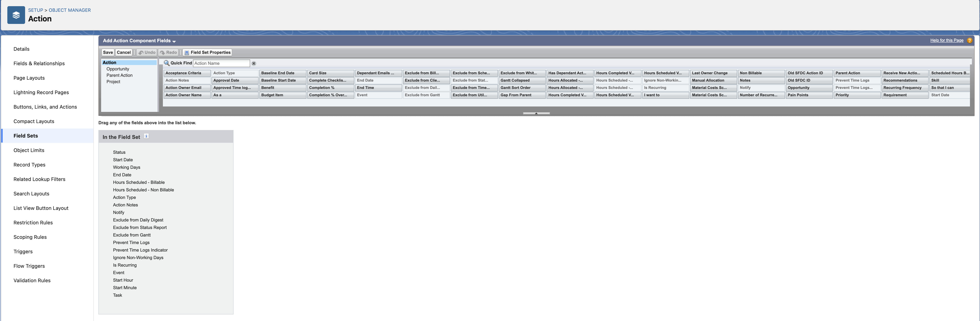980x321 pixels.
Task: Open Compact Layouts in the sidebar
Action: pos(34,121)
